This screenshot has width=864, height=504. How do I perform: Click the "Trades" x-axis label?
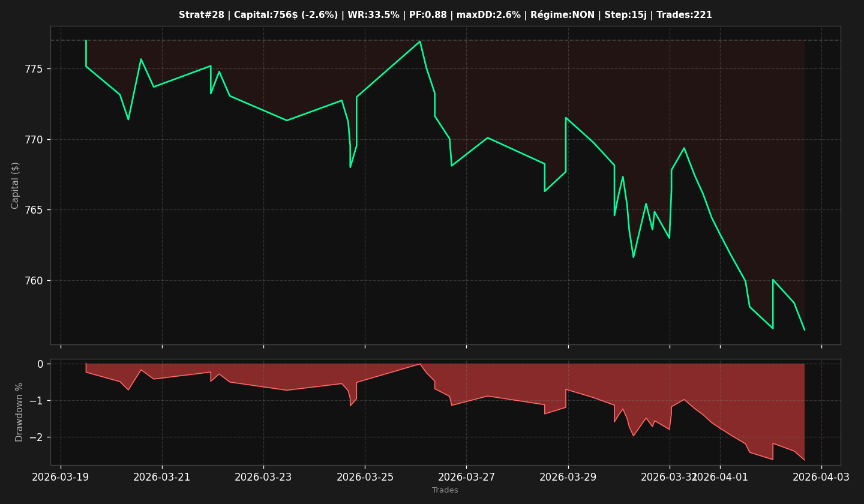[x=445, y=490]
